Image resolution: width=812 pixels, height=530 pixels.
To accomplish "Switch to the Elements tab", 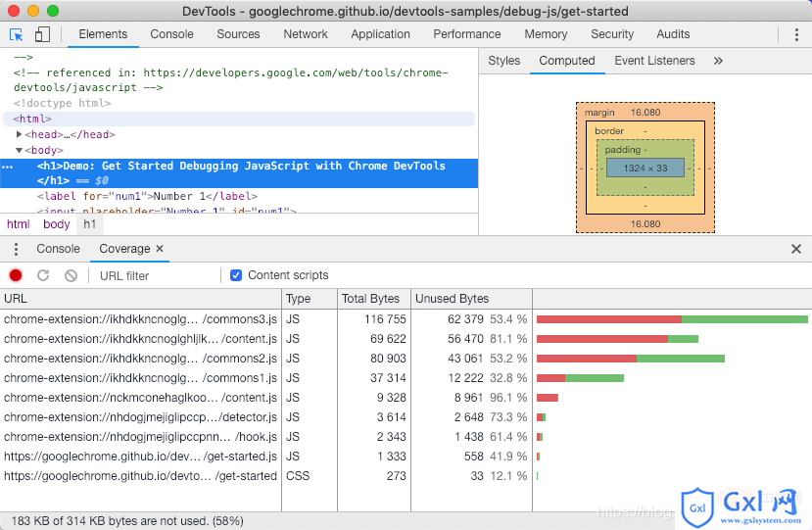I will click(103, 34).
